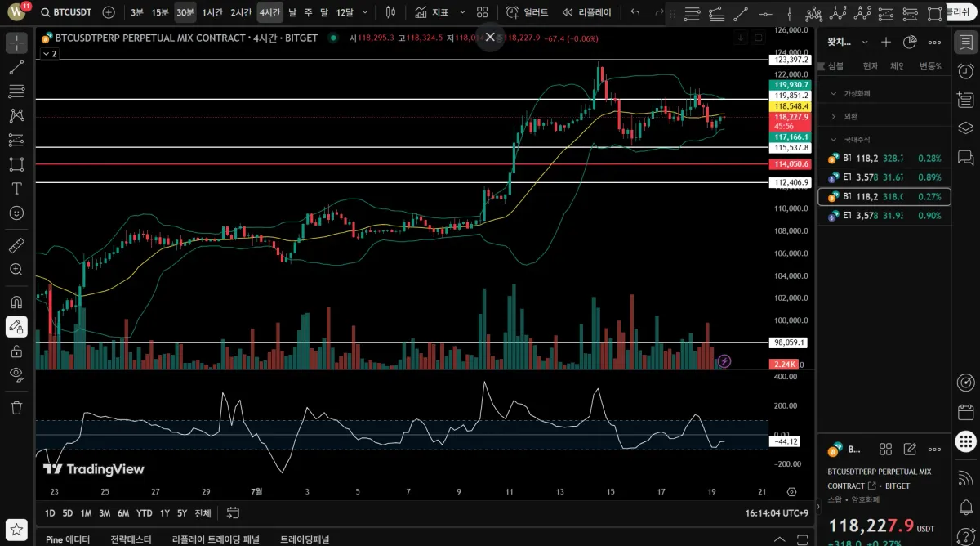Expand the indicator favorites dropdown arrow
This screenshot has width=980, height=546.
[x=462, y=12]
